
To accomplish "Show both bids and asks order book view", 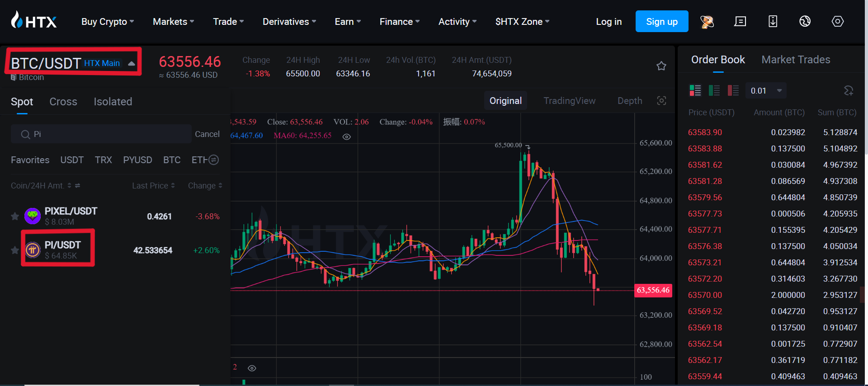I will tap(695, 90).
